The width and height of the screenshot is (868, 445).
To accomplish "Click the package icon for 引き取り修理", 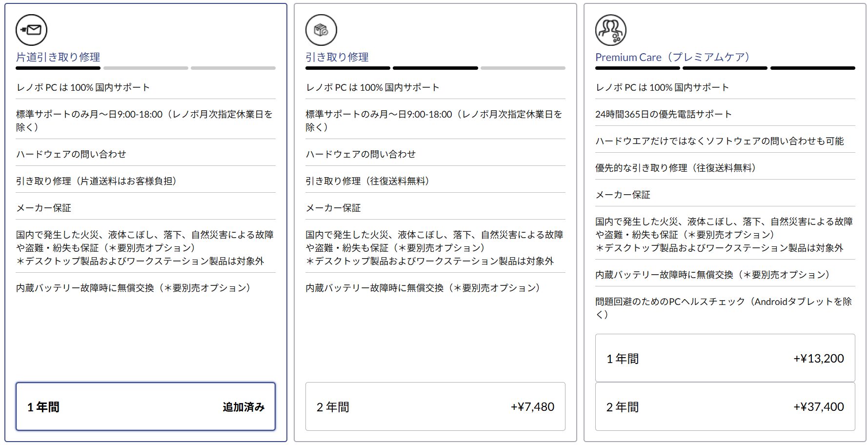I will 321,30.
